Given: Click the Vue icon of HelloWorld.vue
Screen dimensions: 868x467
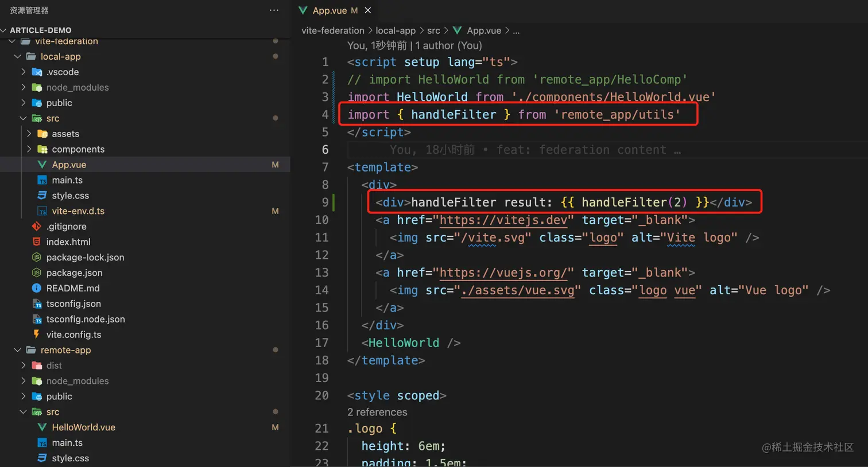Looking at the screenshot, I should 42,427.
